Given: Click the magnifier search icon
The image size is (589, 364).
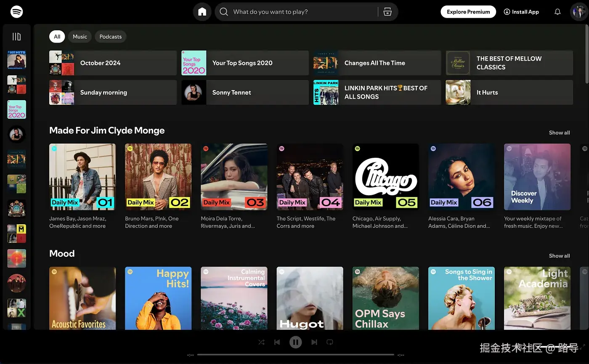Looking at the screenshot, I should [x=224, y=12].
